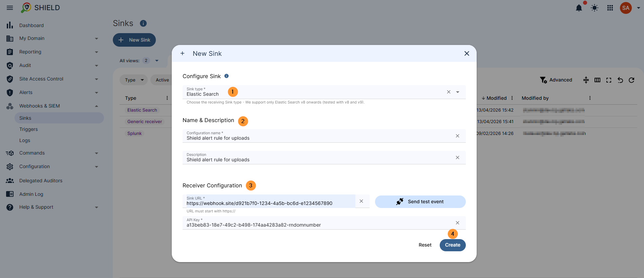Toggle the light/dark theme sun icon
The image size is (644, 278).
click(595, 8)
